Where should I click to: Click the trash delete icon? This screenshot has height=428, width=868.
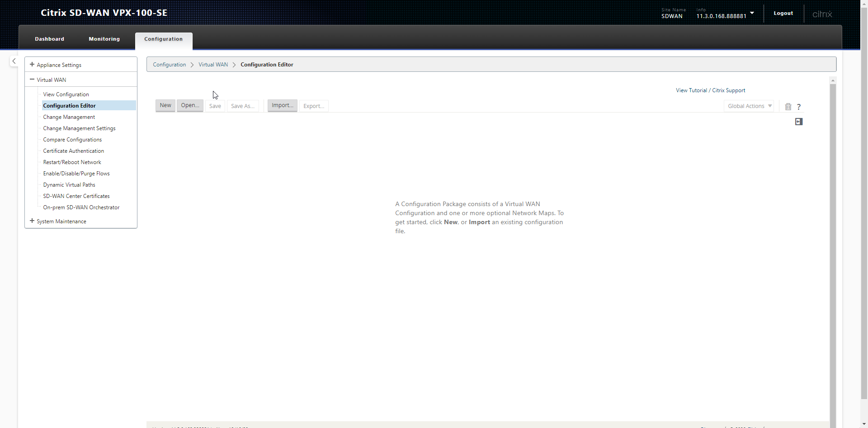[x=788, y=107]
